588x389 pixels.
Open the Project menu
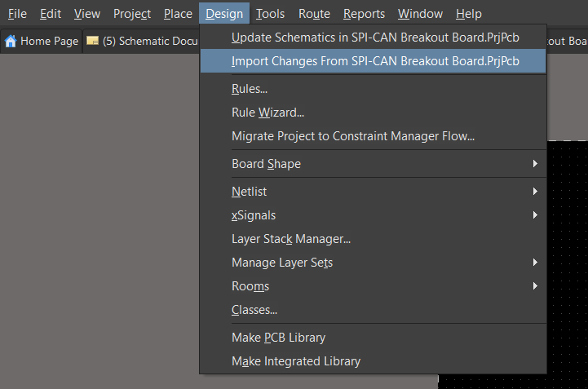pos(132,14)
